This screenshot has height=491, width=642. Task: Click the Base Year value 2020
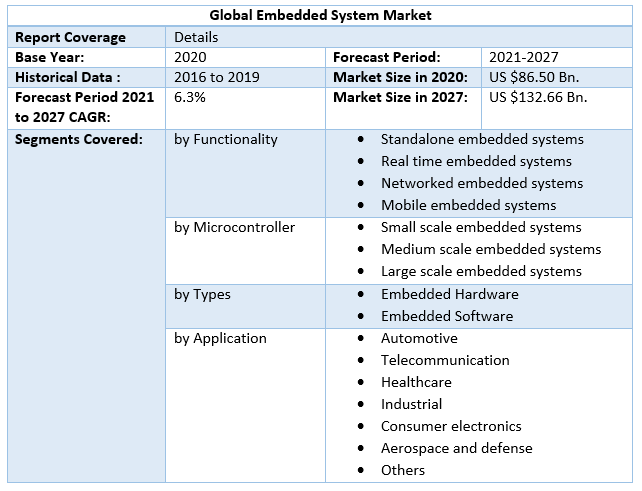[x=191, y=57]
